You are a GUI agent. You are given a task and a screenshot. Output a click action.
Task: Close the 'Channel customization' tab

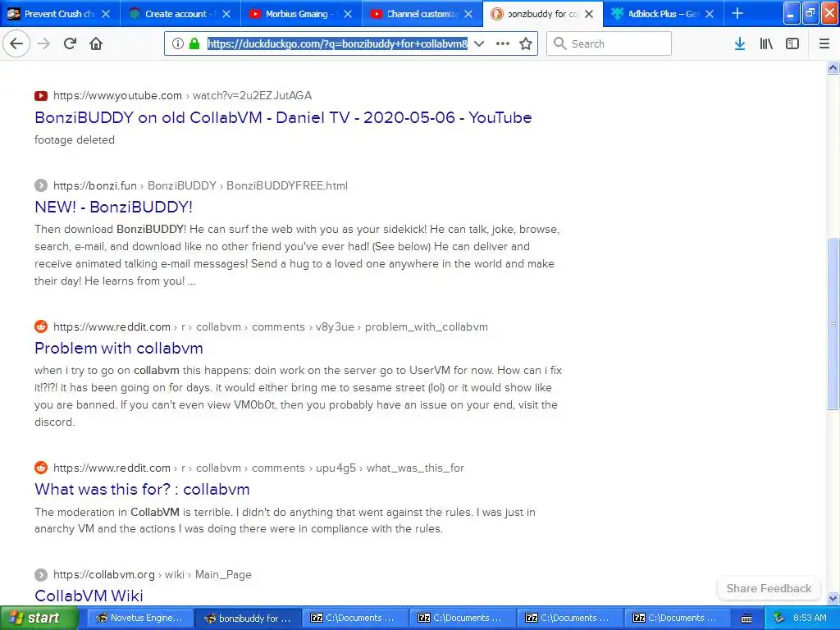click(x=468, y=14)
